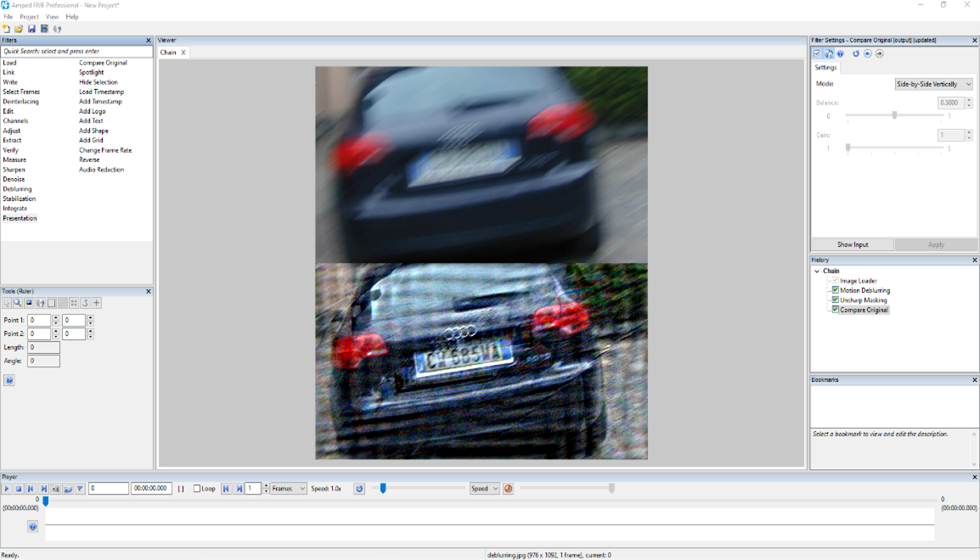
Task: Open the Frames unit dropdown
Action: click(x=288, y=489)
